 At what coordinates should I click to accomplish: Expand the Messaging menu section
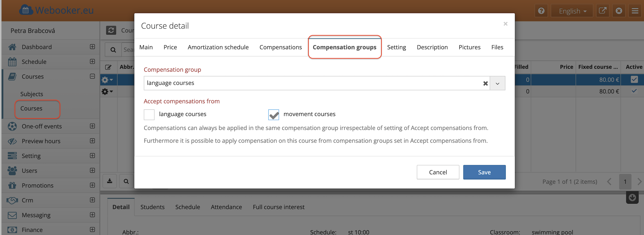(x=92, y=215)
